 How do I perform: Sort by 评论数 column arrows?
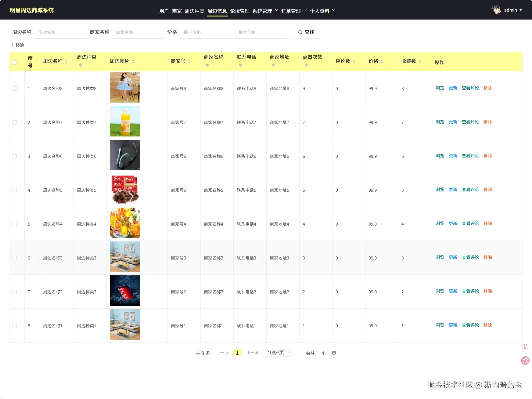354,61
